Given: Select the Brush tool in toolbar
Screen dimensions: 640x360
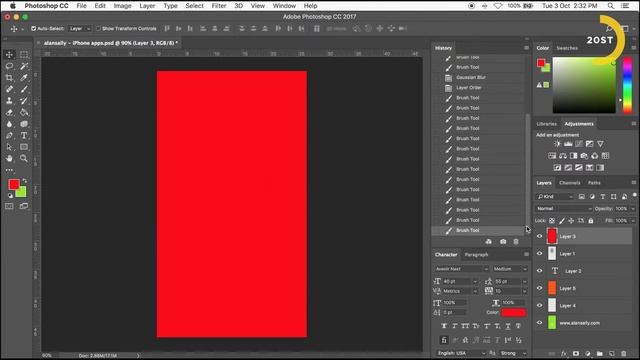Looking at the screenshot, I should 24,89.
